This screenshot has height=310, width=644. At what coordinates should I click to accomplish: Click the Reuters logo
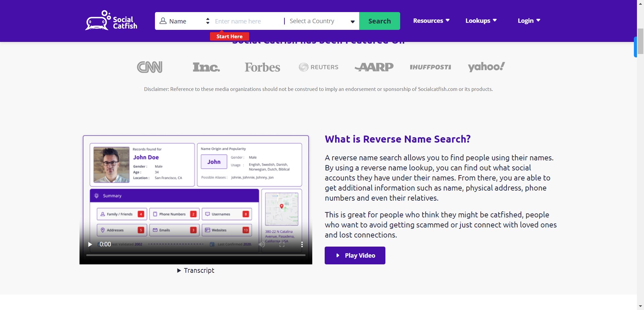319,67
